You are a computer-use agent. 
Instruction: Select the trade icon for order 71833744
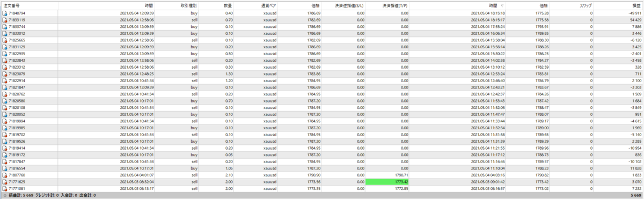5,26
